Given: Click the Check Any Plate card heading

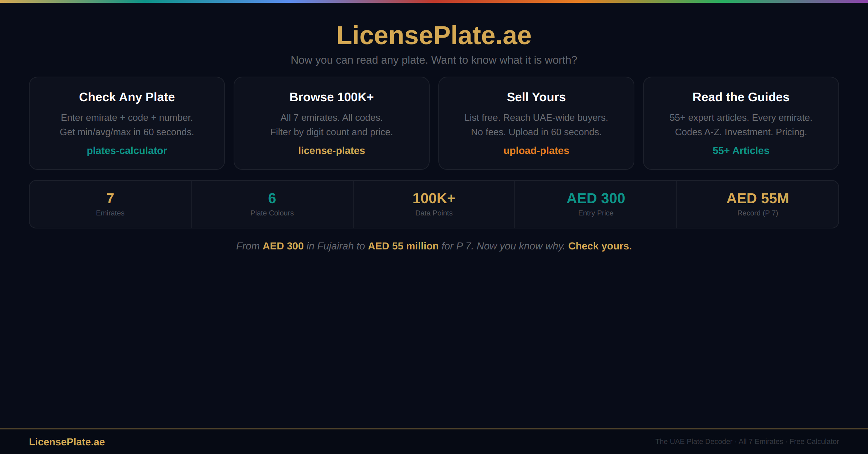Looking at the screenshot, I should coord(127,97).
